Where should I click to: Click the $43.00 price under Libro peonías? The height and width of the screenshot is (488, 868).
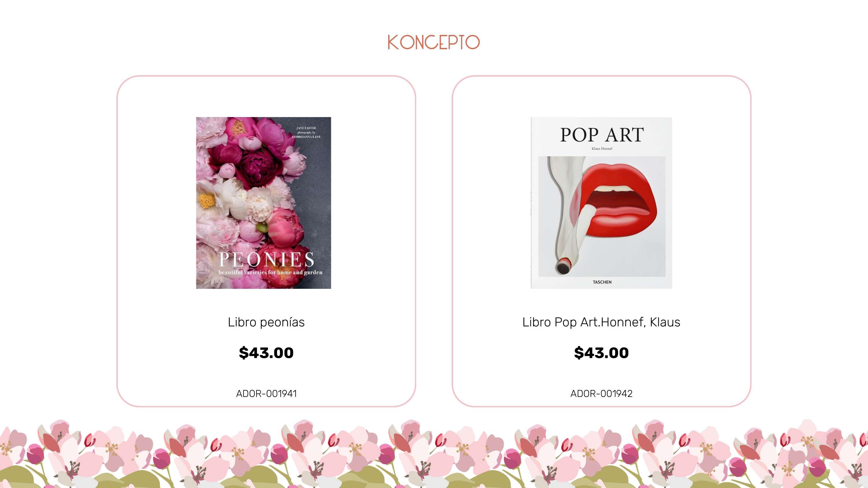266,353
